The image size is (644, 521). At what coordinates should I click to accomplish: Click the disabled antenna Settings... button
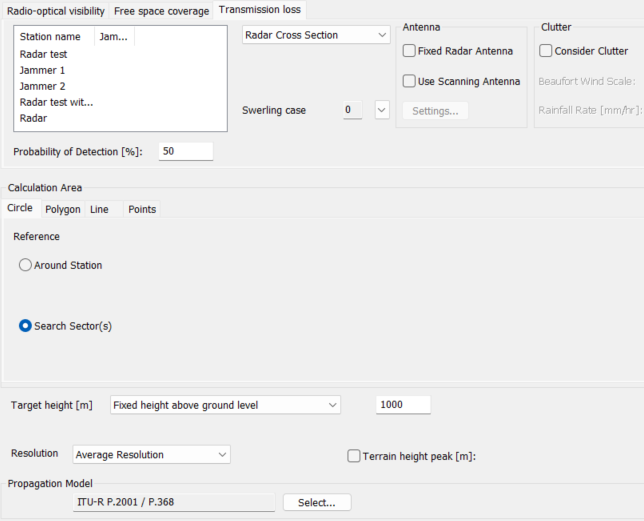point(435,111)
